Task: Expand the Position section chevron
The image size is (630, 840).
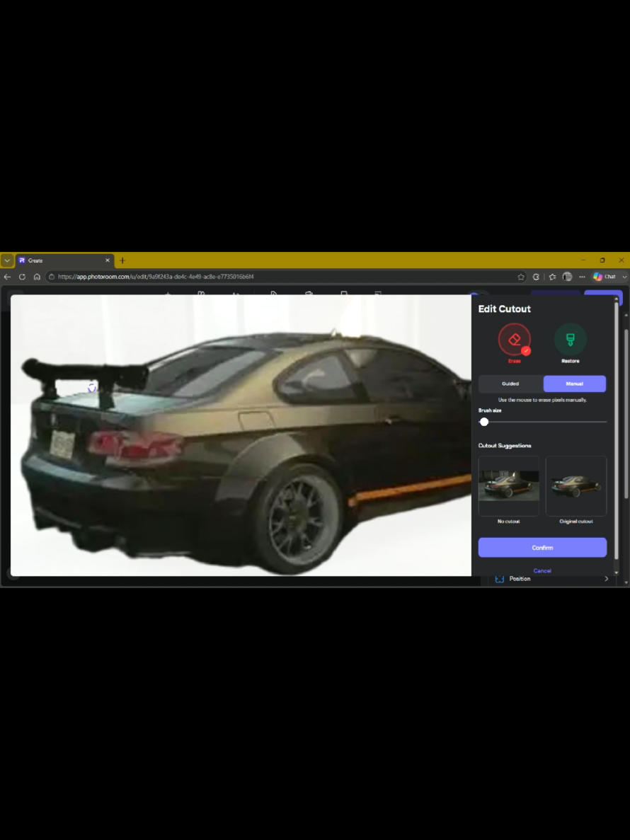Action: (606, 579)
